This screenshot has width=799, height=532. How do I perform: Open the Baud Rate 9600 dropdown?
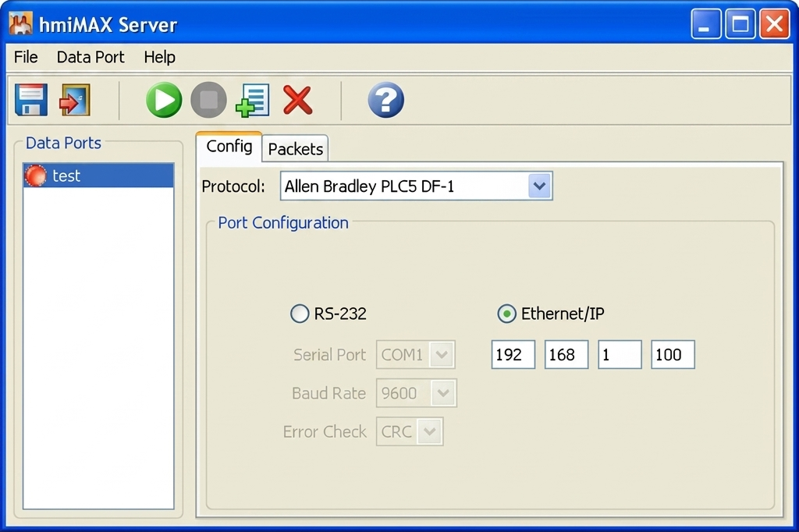pos(417,393)
